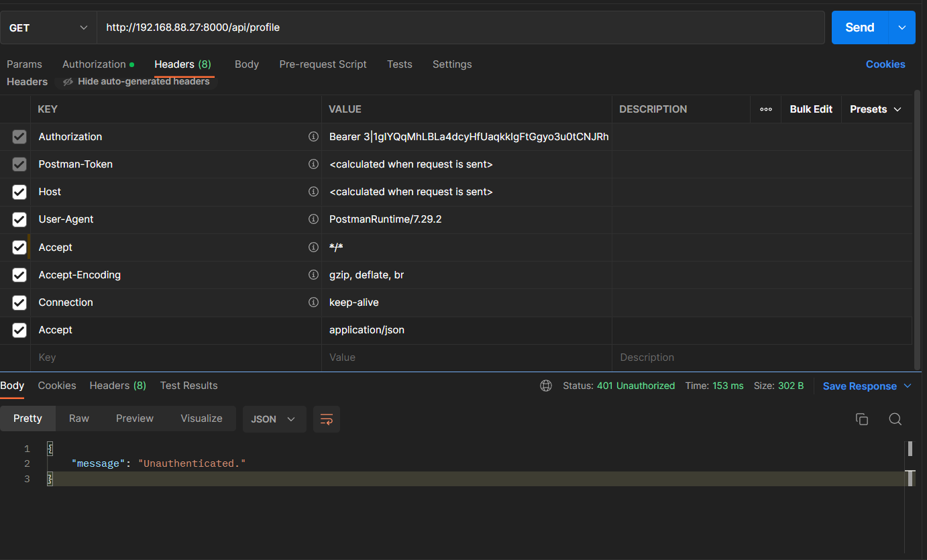The image size is (927, 560).
Task: Switch to the Raw response view
Action: tap(79, 418)
